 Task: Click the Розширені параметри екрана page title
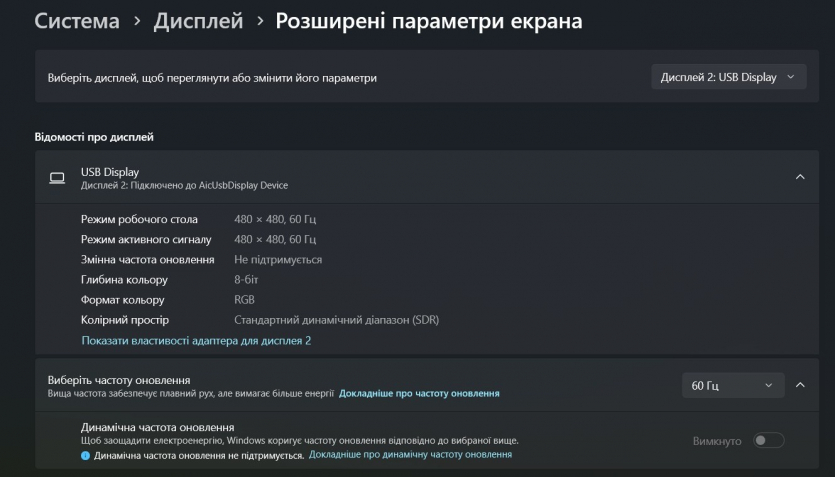pyautogui.click(x=428, y=21)
